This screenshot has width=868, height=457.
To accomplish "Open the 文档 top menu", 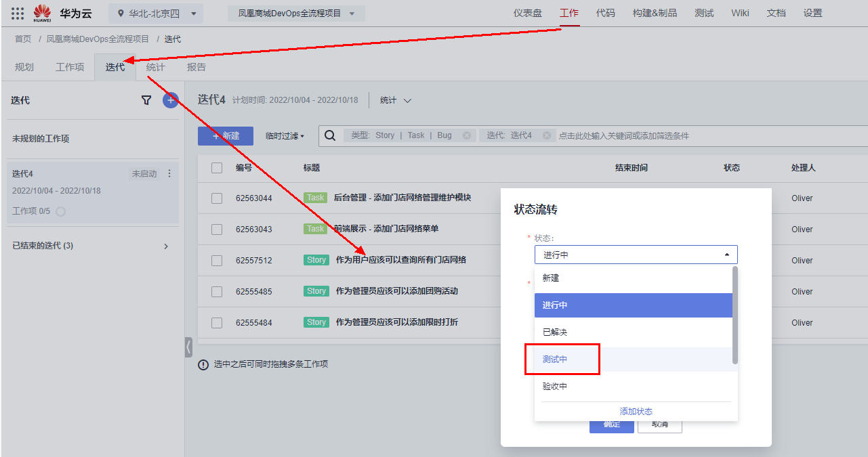I will click(776, 13).
